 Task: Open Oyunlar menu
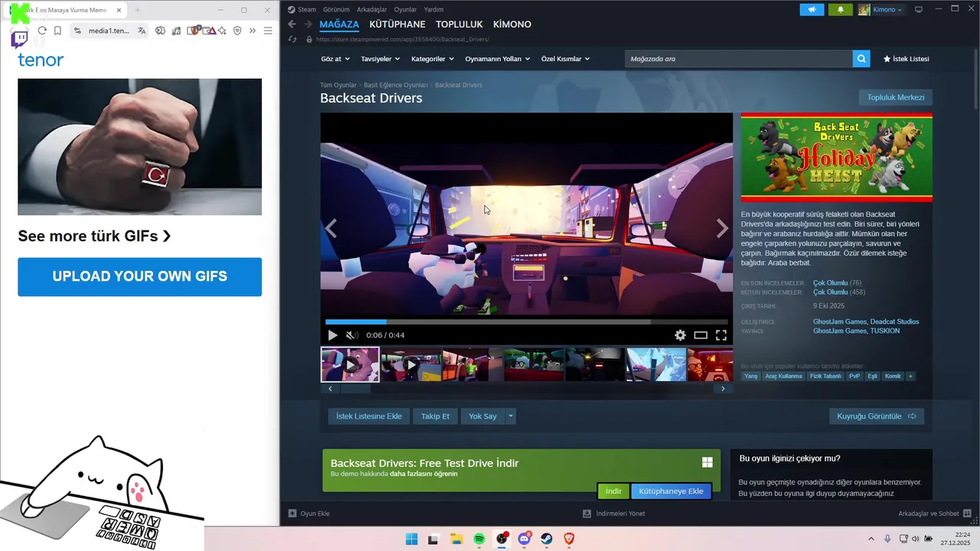(405, 9)
